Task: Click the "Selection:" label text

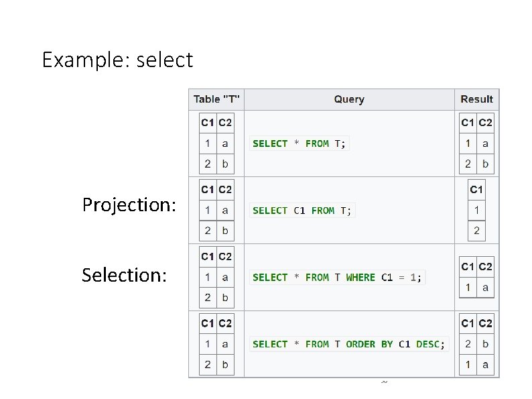Action: 124,275
